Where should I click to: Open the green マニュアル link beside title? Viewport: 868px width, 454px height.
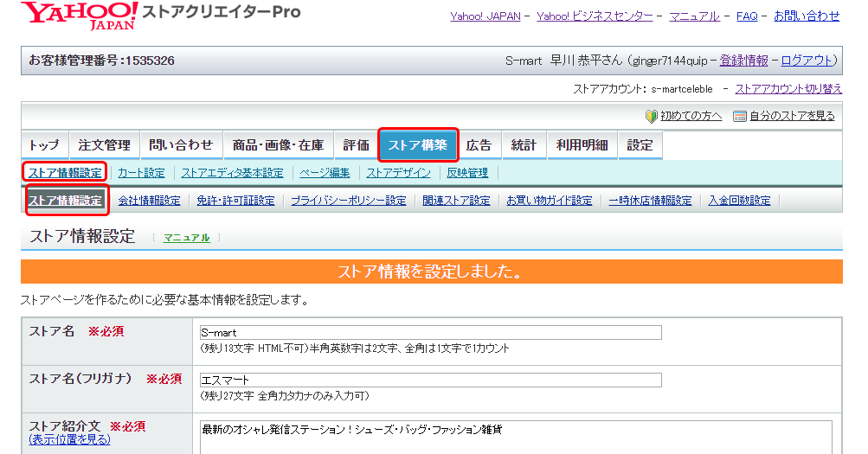pyautogui.click(x=186, y=238)
